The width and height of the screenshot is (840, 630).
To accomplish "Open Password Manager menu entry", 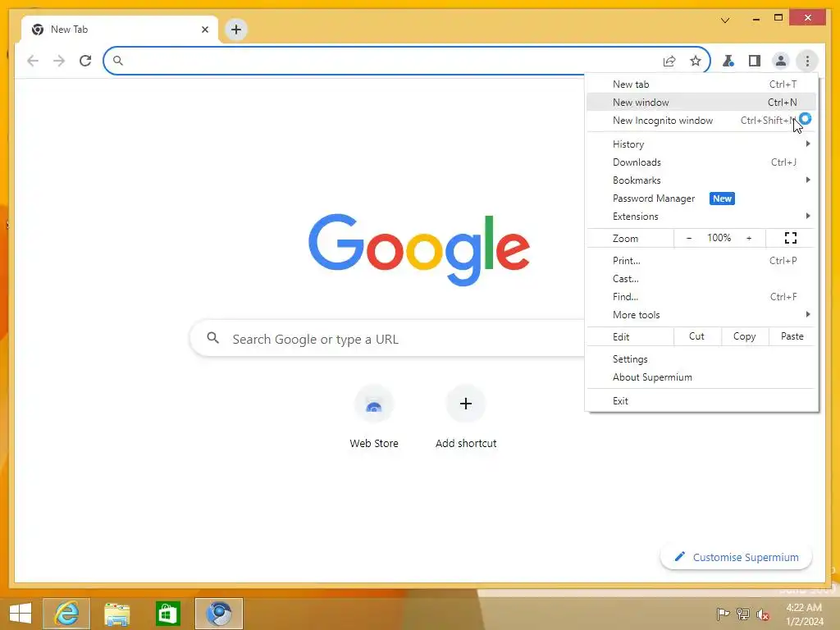I will [701, 199].
